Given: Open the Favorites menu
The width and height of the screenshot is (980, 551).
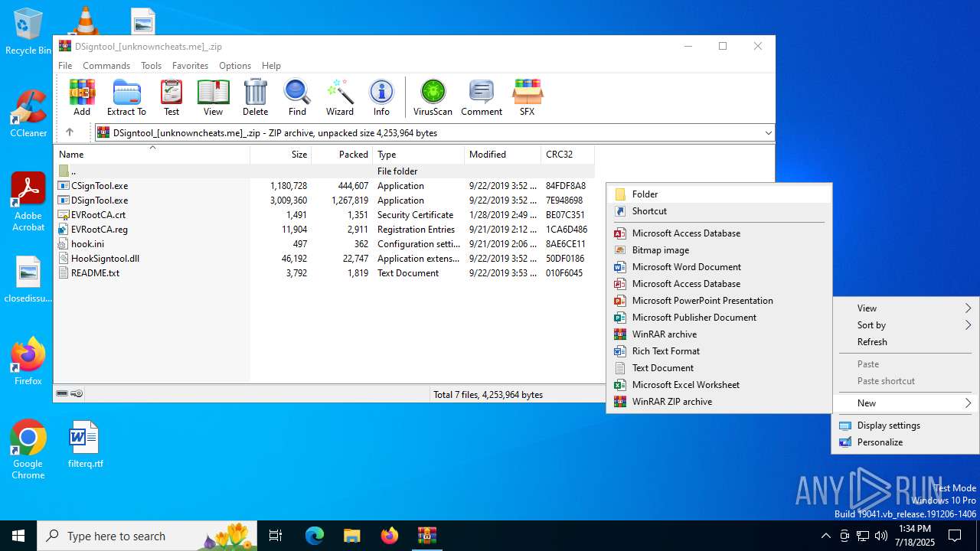Looking at the screenshot, I should (190, 66).
